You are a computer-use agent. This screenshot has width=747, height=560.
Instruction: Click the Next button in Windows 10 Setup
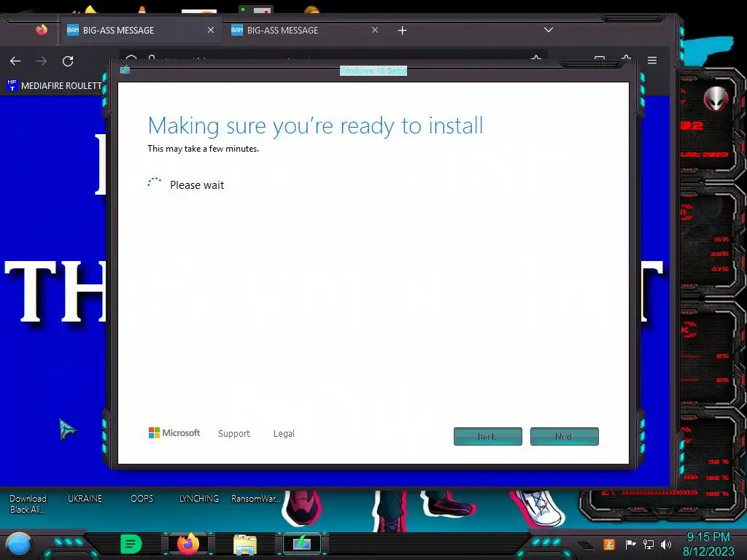(x=564, y=436)
